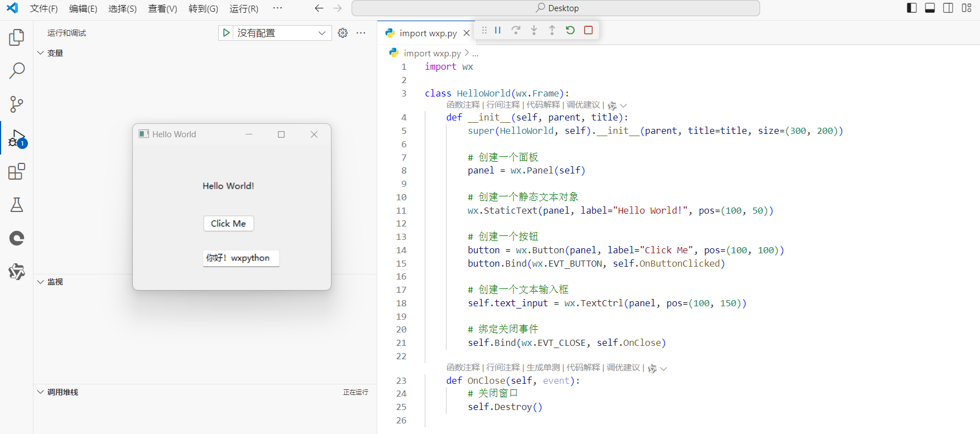Open launch.json with the gear icon
980x434 pixels.
(x=343, y=33)
